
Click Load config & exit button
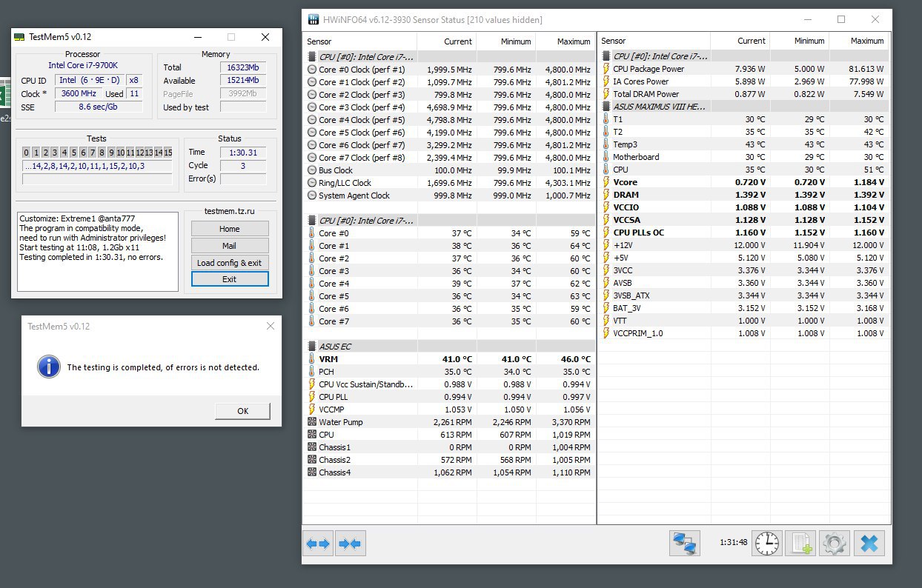click(x=229, y=263)
